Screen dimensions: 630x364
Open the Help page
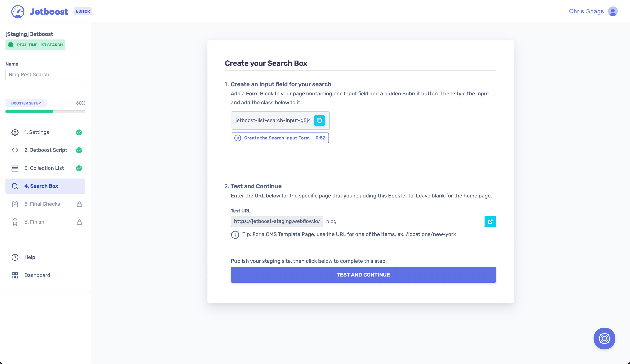[30, 257]
